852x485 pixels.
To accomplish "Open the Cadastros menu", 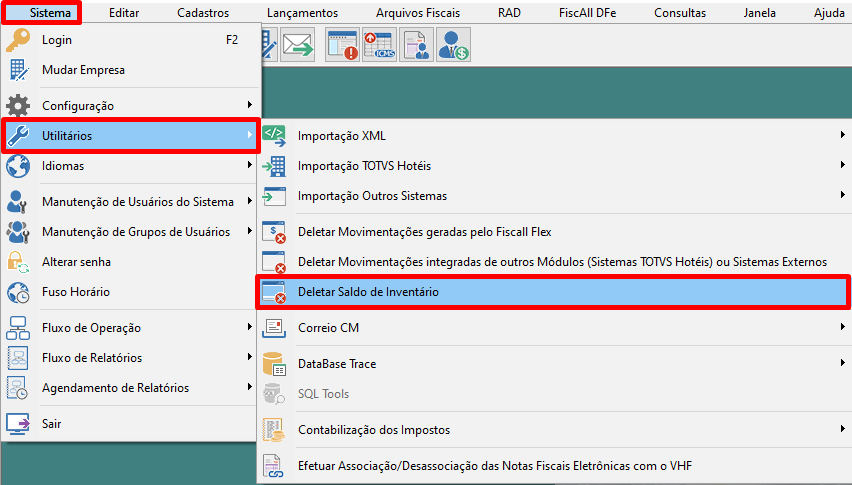I will click(x=203, y=12).
